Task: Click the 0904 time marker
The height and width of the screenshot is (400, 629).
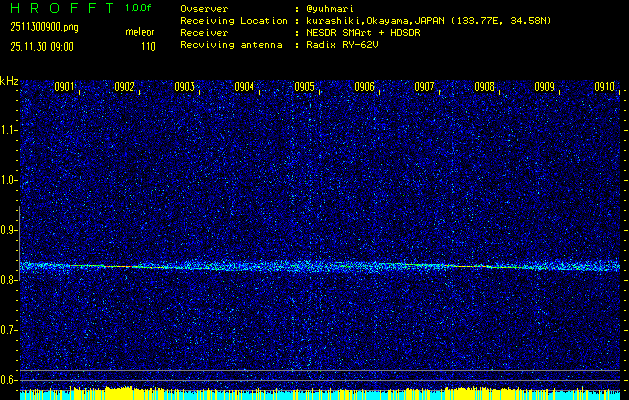Action: [x=244, y=87]
